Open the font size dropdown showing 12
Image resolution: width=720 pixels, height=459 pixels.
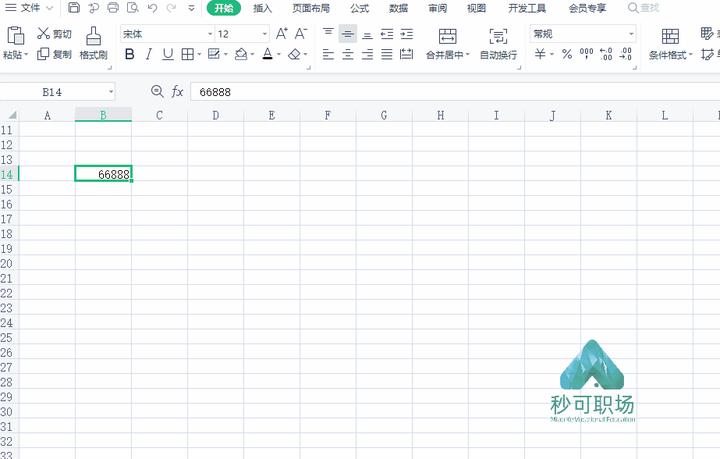[x=241, y=34]
